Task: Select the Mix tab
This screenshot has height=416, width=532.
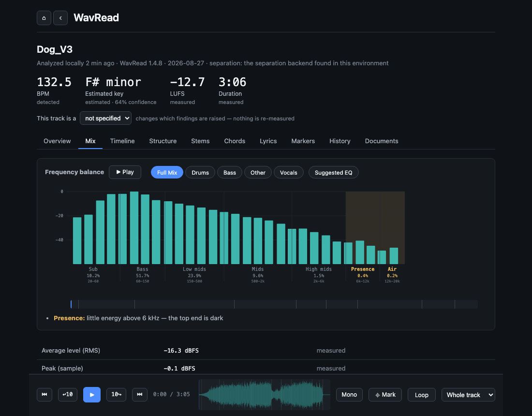Action: click(x=90, y=141)
